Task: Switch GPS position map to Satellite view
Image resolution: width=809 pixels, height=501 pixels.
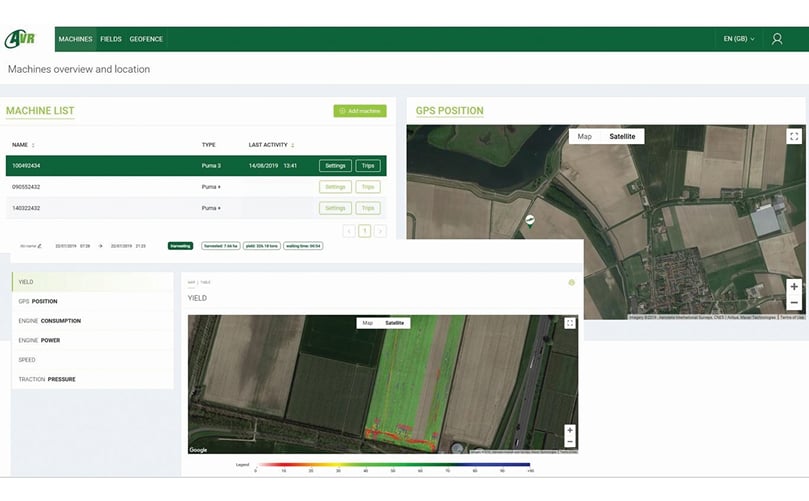Action: click(622, 136)
